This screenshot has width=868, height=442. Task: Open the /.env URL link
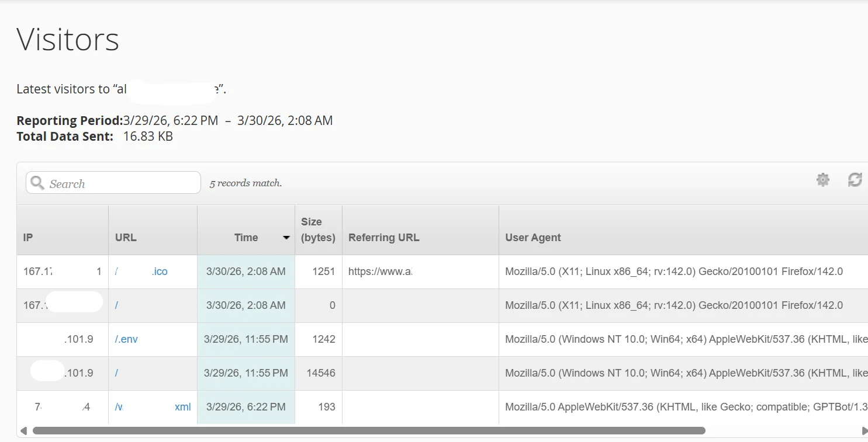pyautogui.click(x=126, y=339)
